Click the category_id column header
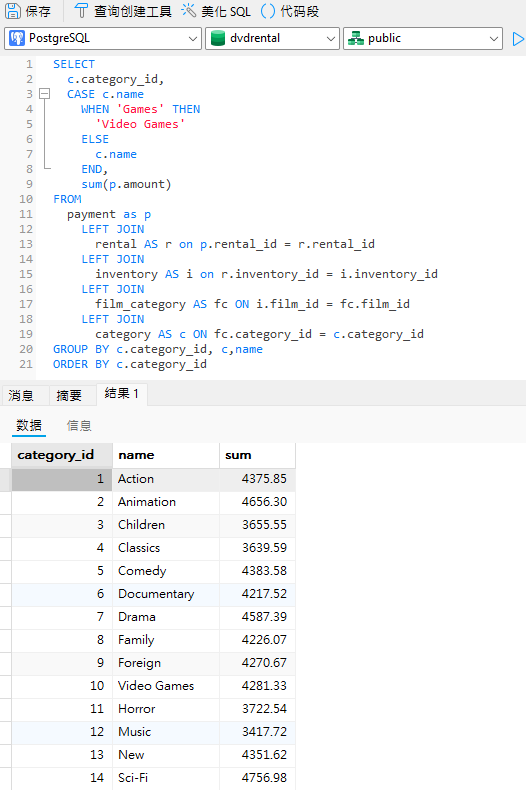The height and width of the screenshot is (790, 526). click(x=62, y=455)
